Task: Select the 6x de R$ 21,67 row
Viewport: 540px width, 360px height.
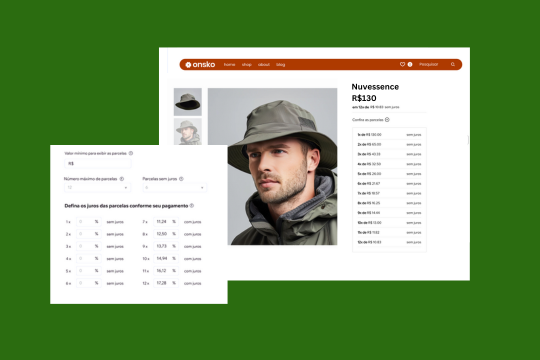Action: click(x=389, y=184)
